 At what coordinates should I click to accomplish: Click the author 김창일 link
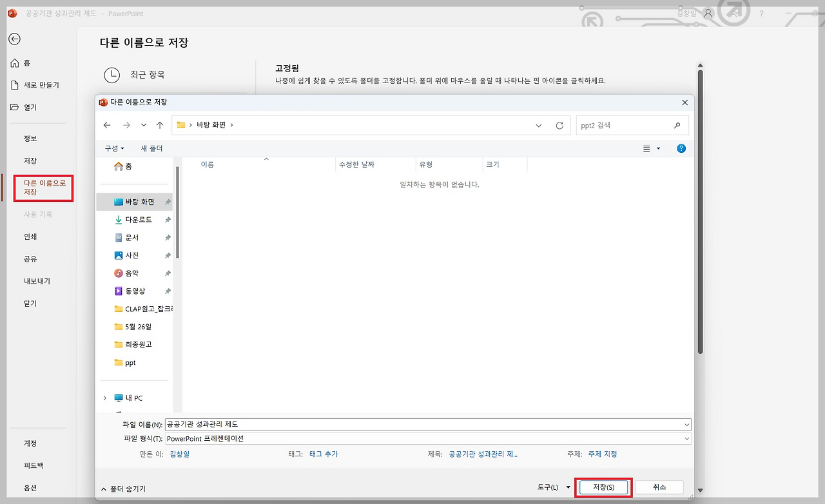180,454
